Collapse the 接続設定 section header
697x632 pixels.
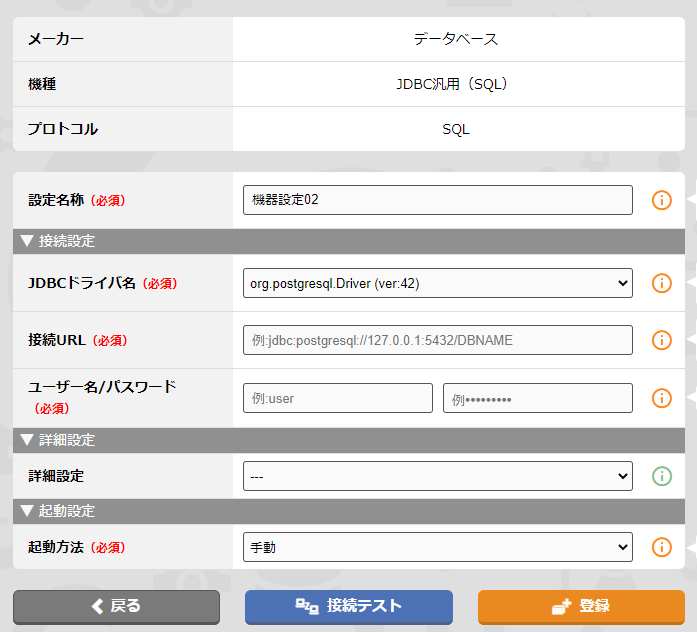58,241
